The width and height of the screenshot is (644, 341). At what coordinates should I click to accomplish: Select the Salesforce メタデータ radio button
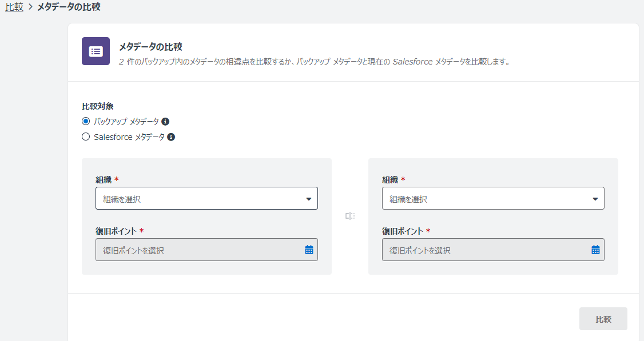(86, 137)
